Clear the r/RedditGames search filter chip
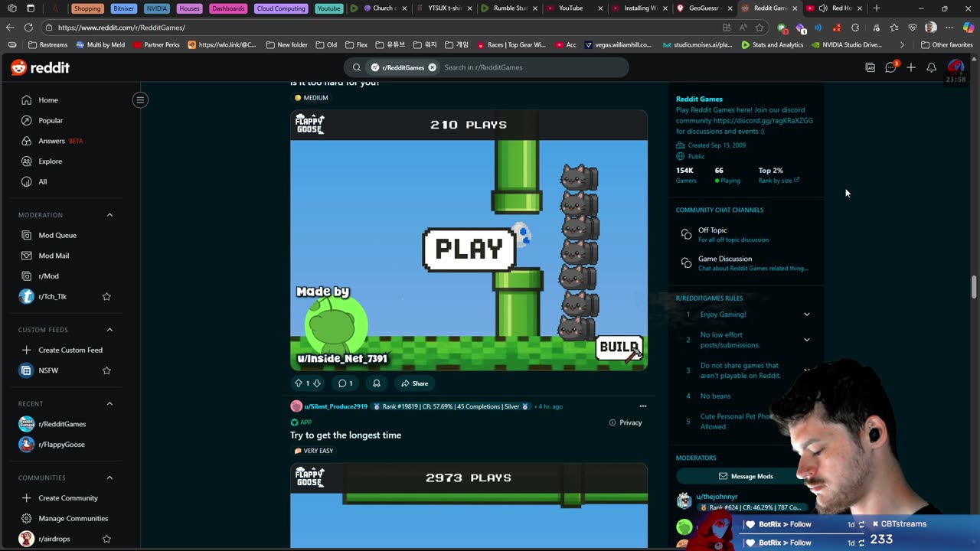Image resolution: width=980 pixels, height=551 pixels. pos(432,67)
